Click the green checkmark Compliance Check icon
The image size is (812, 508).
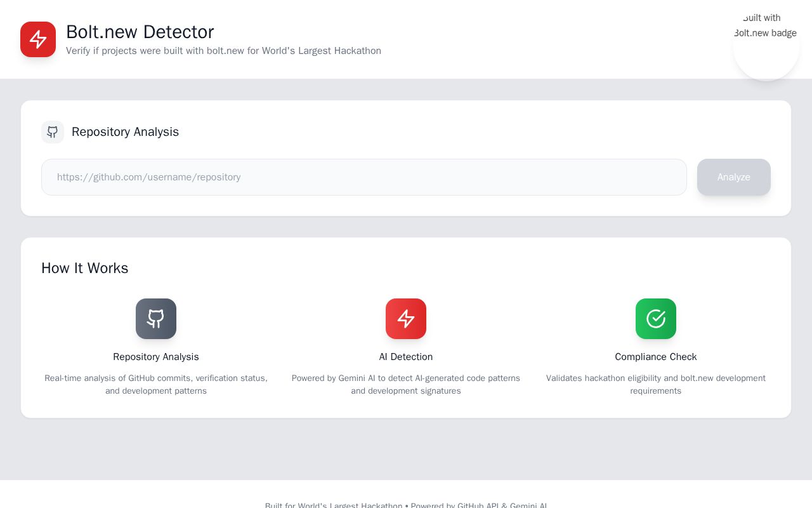656,319
